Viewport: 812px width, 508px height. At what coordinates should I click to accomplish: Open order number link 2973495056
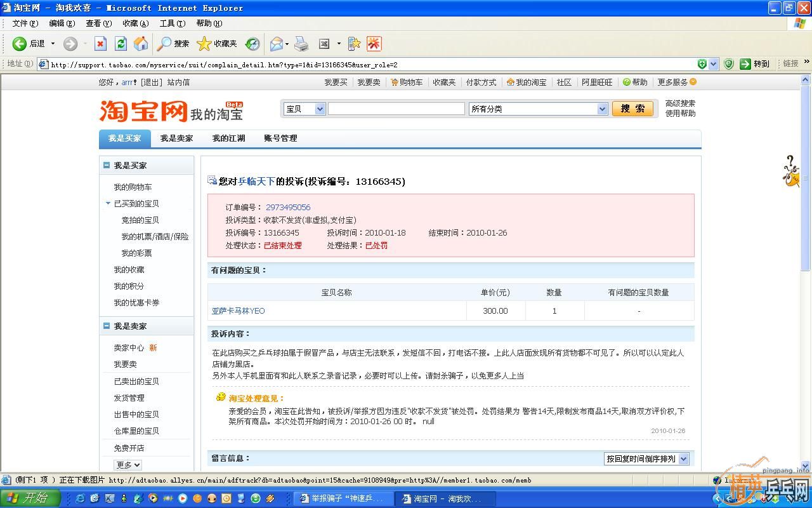point(288,208)
